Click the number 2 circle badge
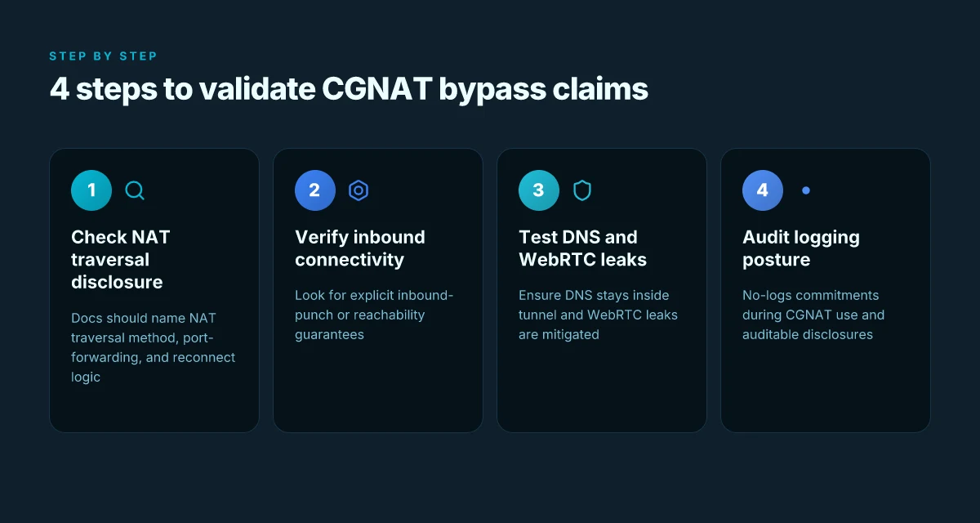Screen dimensions: 980x523 click(x=315, y=190)
